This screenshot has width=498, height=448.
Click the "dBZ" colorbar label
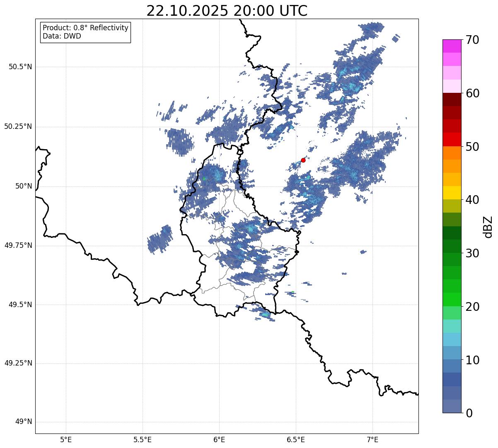tap(488, 226)
